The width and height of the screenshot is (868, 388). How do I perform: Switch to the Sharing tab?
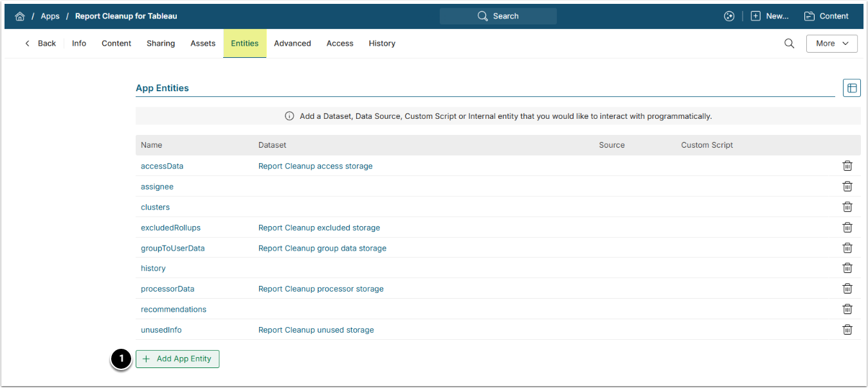[x=161, y=44]
